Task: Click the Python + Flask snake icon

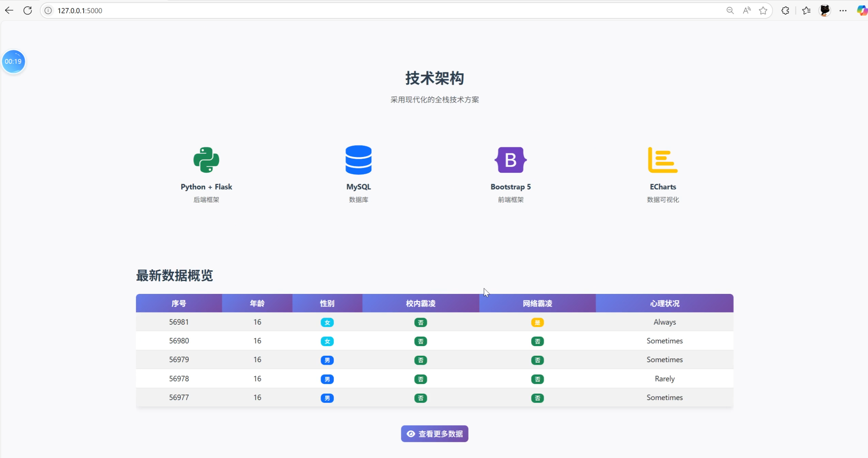Action: (206, 160)
